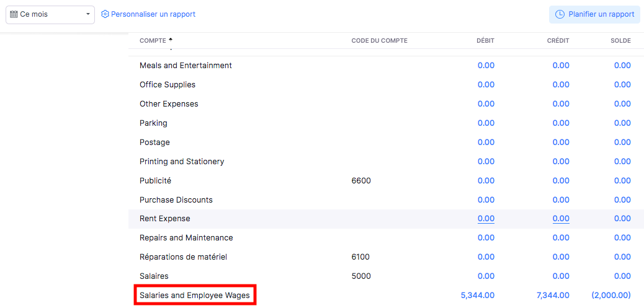The width and height of the screenshot is (644, 308).
Task: Sort by the DÉBIT column header
Action: pos(485,41)
